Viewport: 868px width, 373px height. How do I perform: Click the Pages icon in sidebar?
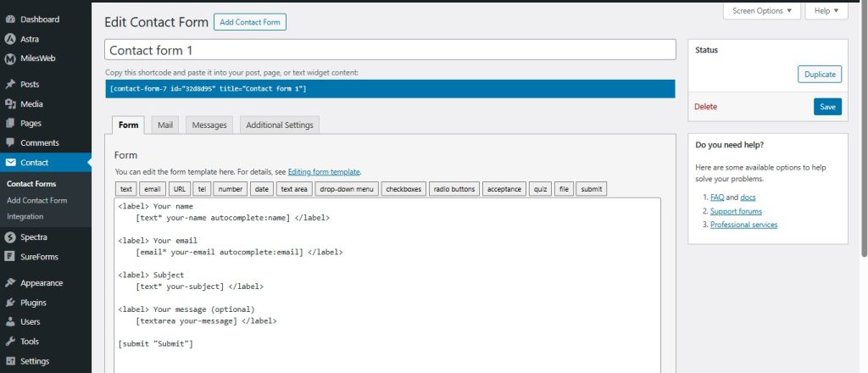point(10,124)
